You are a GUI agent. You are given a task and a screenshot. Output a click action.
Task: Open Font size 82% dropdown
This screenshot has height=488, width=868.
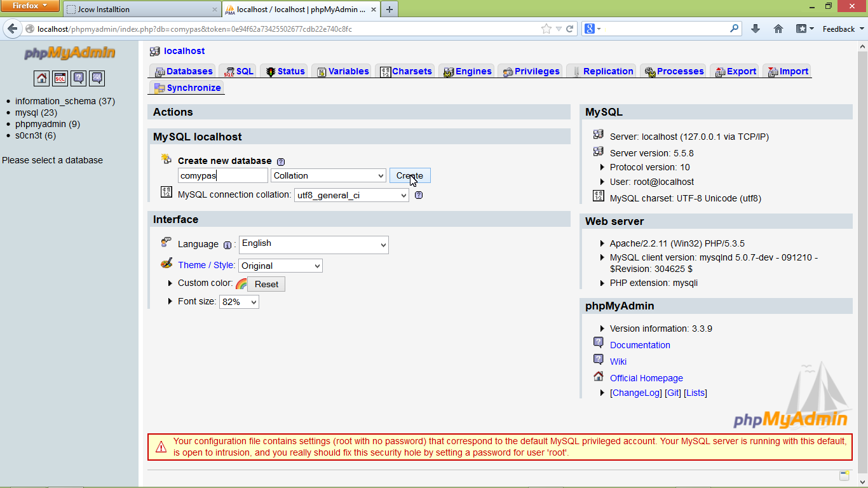(x=239, y=302)
